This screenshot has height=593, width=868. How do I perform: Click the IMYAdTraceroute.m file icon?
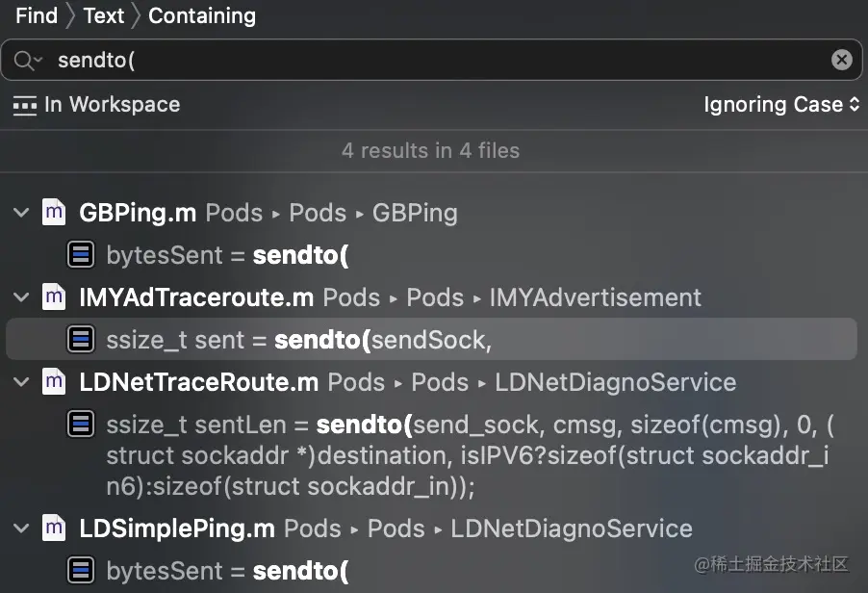click(x=55, y=297)
